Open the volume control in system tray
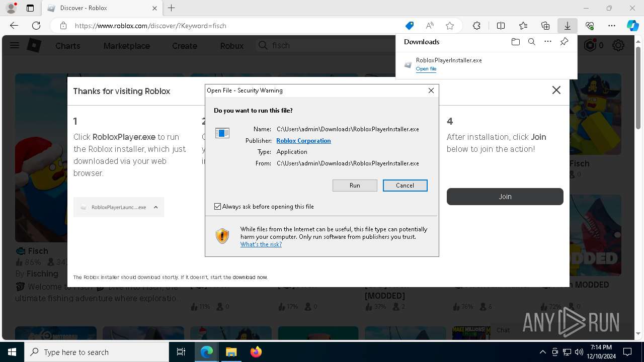644x362 pixels. pyautogui.click(x=579, y=352)
